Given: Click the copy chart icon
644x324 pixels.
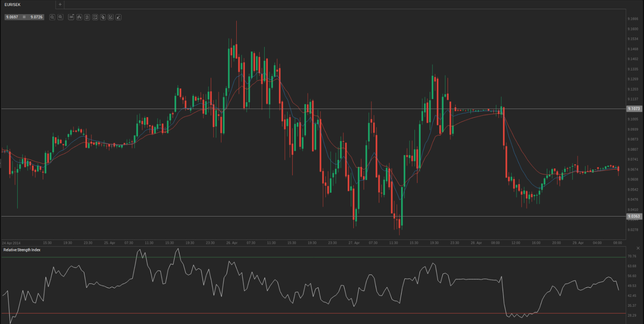Looking at the screenshot, I should [103, 17].
